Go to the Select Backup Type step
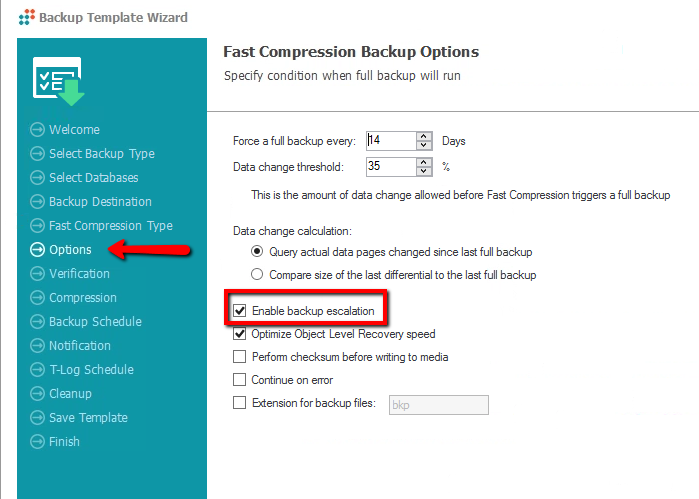This screenshot has height=499, width=699. pyautogui.click(x=101, y=154)
